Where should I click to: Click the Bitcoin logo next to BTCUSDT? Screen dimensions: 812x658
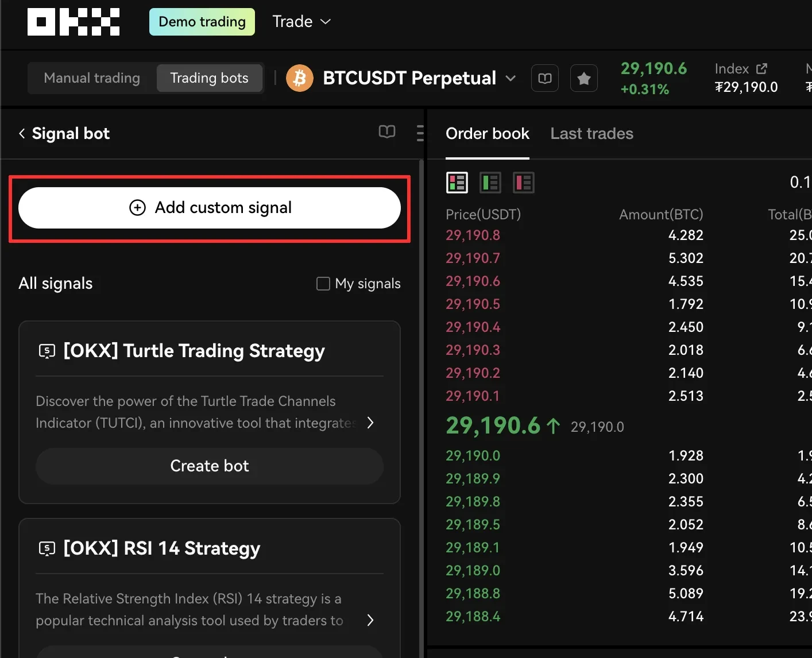pyautogui.click(x=299, y=78)
